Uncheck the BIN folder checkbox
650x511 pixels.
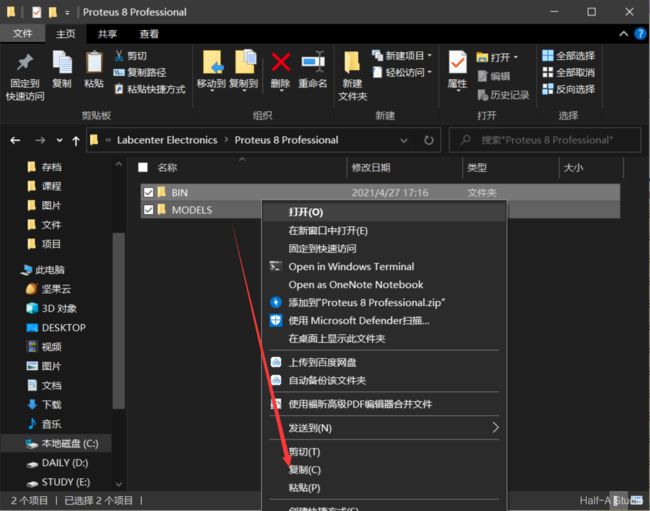148,192
